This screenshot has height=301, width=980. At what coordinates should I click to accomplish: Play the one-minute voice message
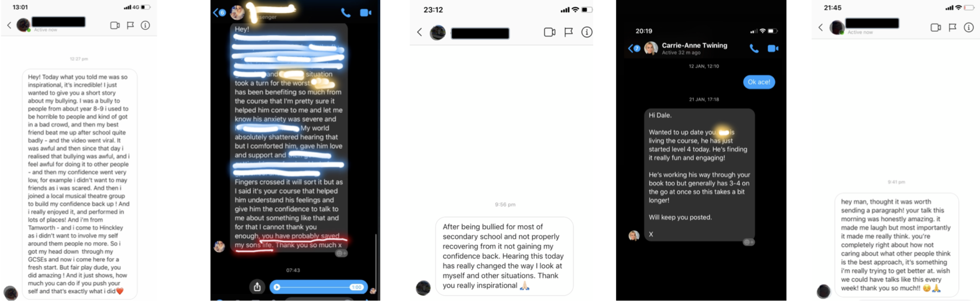(x=277, y=287)
